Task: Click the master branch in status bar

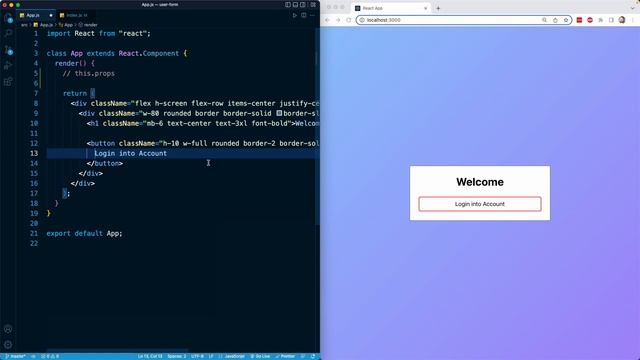Action: (16, 356)
